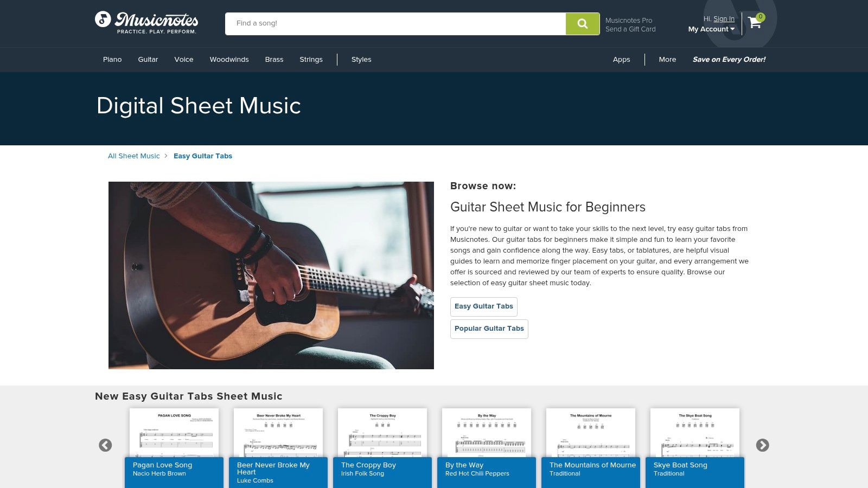Screen dimensions: 868x488
Task: Open the Apps page
Action: click(x=622, y=60)
